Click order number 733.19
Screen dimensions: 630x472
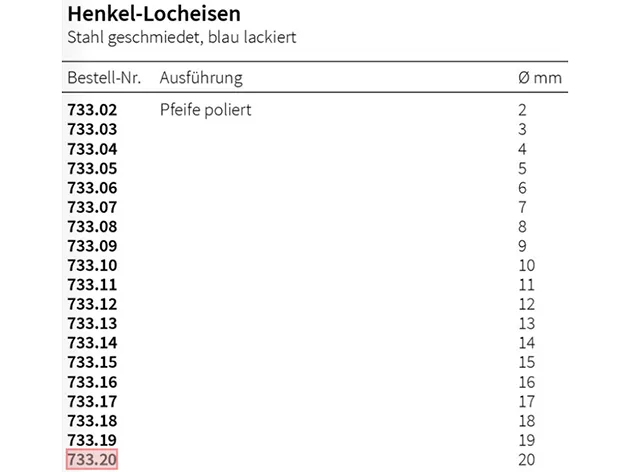[x=92, y=440]
